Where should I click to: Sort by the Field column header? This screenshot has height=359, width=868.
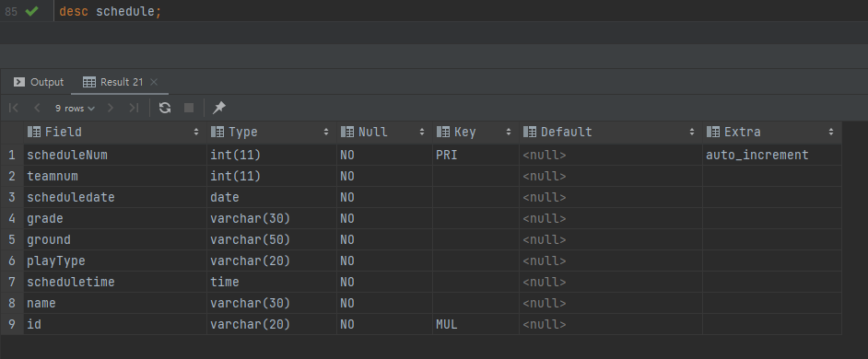(x=114, y=133)
